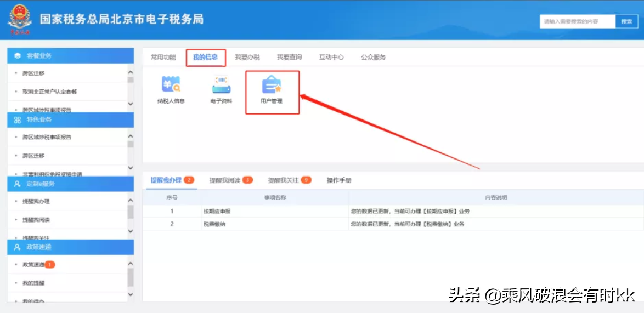Click the 政策速递 panel header title
This screenshot has height=313, width=644.
[x=39, y=247]
